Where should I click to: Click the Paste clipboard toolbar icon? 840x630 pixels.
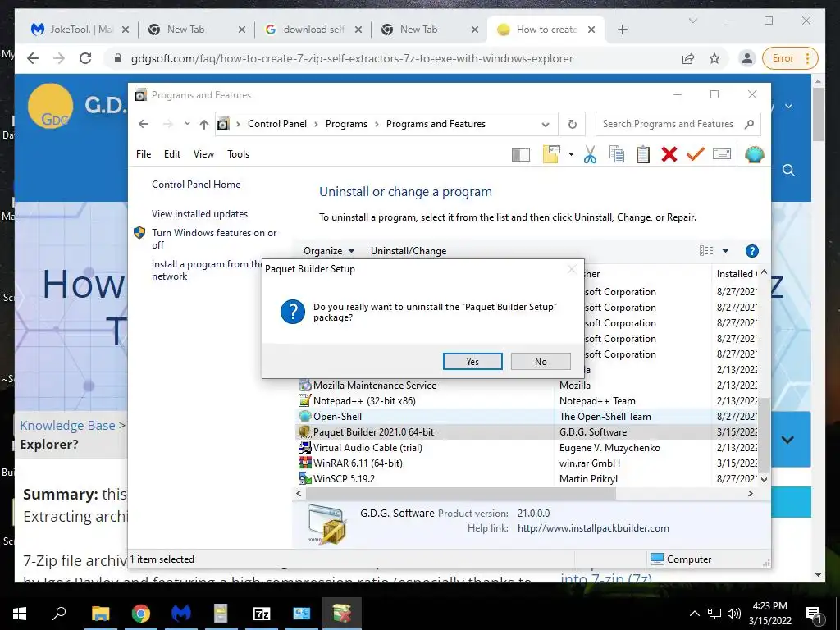point(643,155)
